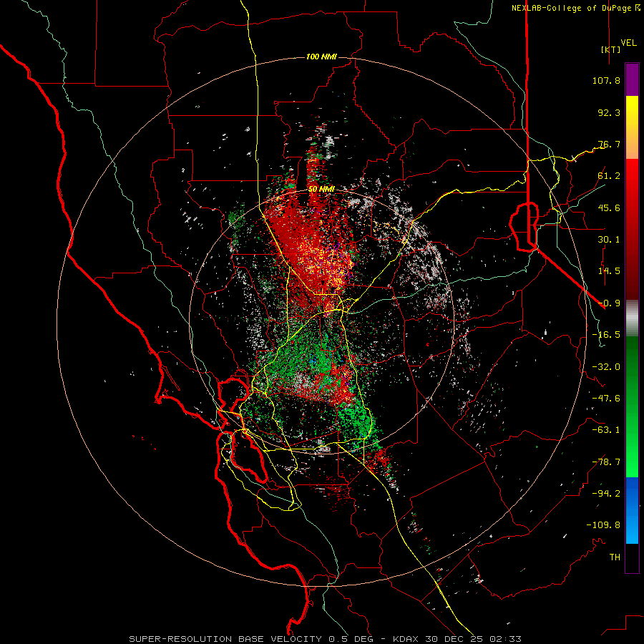Select the 92.3 legend value
644x644 pixels.
pyautogui.click(x=609, y=112)
